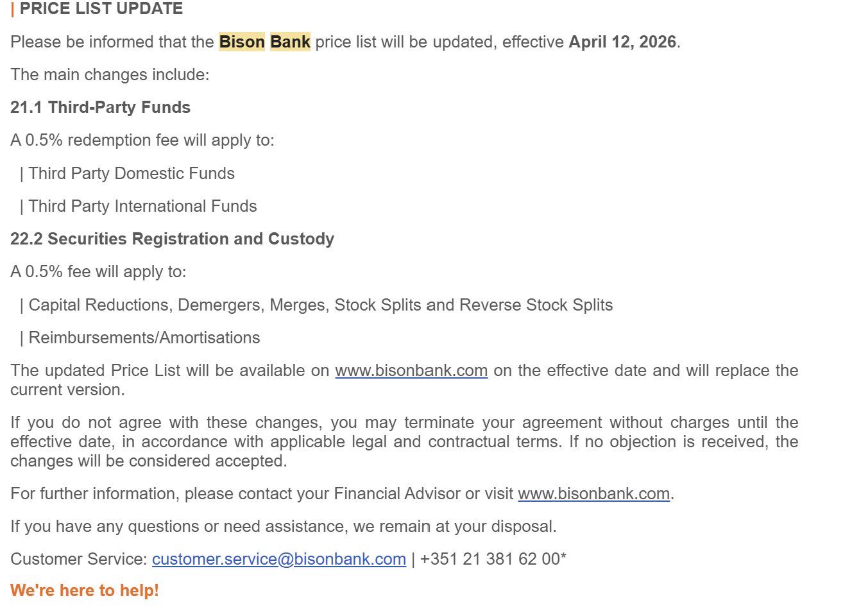Click the highlighted word "Bank"

click(x=290, y=42)
